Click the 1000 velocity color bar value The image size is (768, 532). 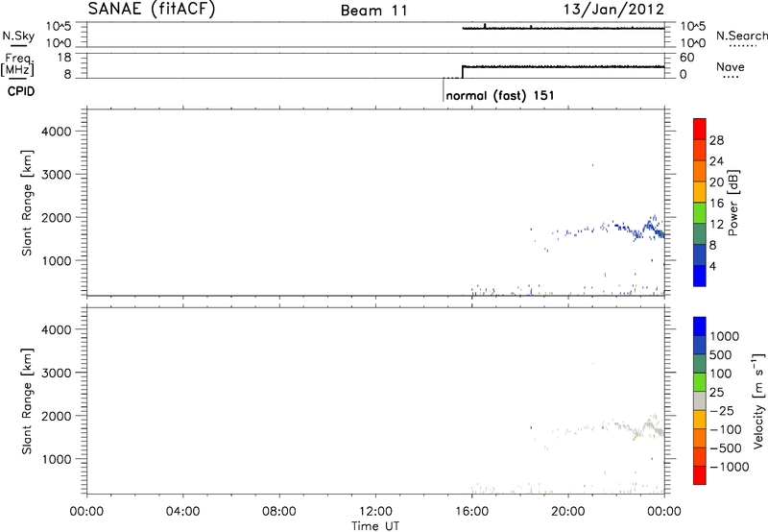[x=725, y=336]
